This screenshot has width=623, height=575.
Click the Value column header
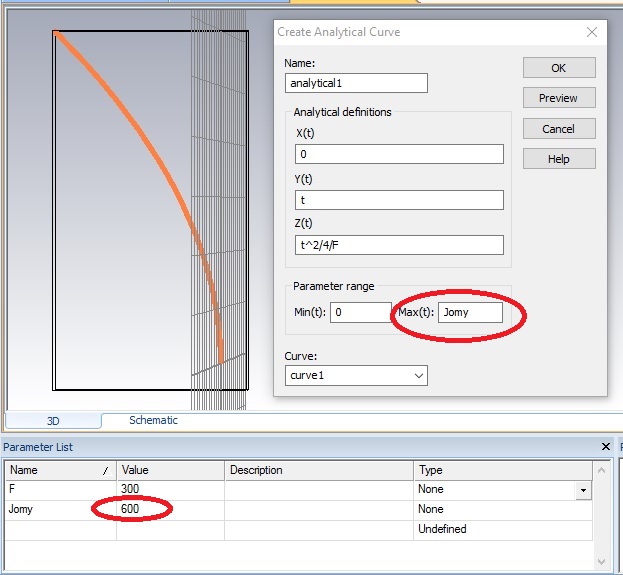tap(170, 470)
